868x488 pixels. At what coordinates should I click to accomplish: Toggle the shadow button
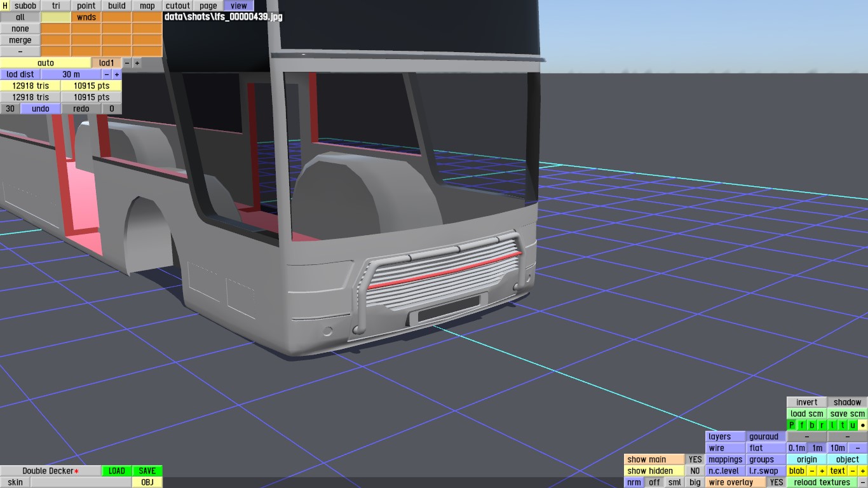coord(848,402)
